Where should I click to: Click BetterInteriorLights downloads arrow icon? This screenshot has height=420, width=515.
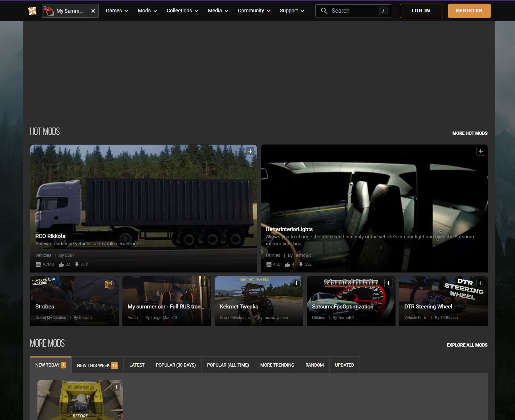[301, 264]
